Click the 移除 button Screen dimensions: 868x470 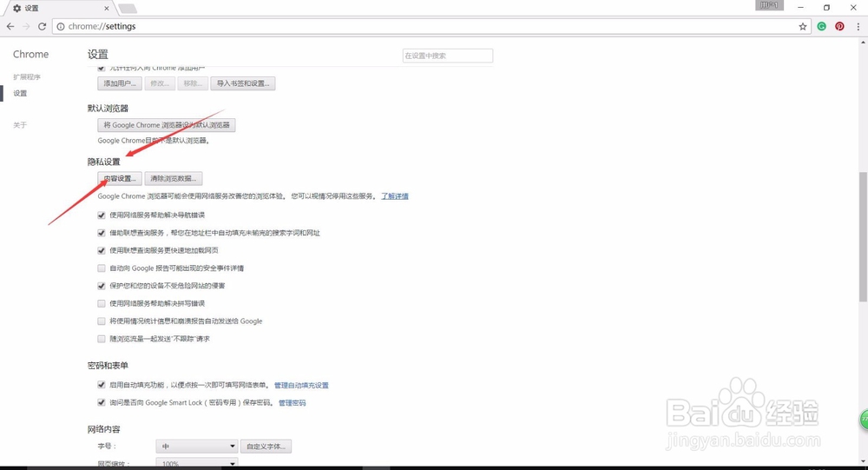(x=193, y=83)
